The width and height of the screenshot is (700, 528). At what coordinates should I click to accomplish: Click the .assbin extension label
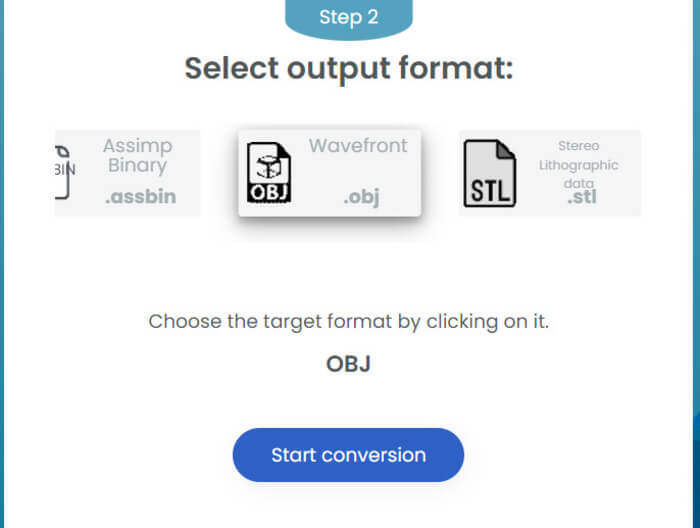[141, 197]
